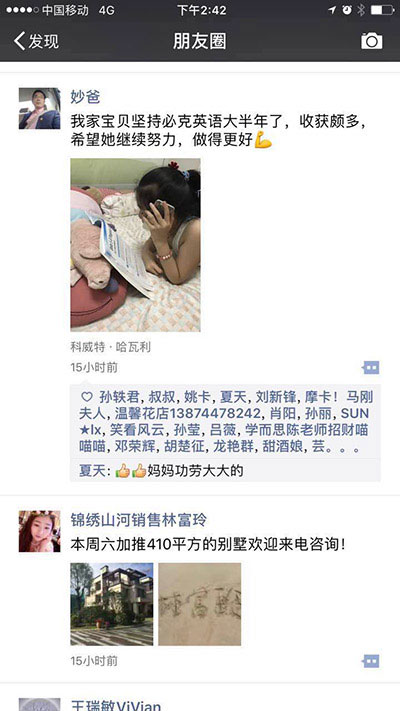Open the villa house photo thumbnail
400x711 pixels.
pyautogui.click(x=112, y=604)
